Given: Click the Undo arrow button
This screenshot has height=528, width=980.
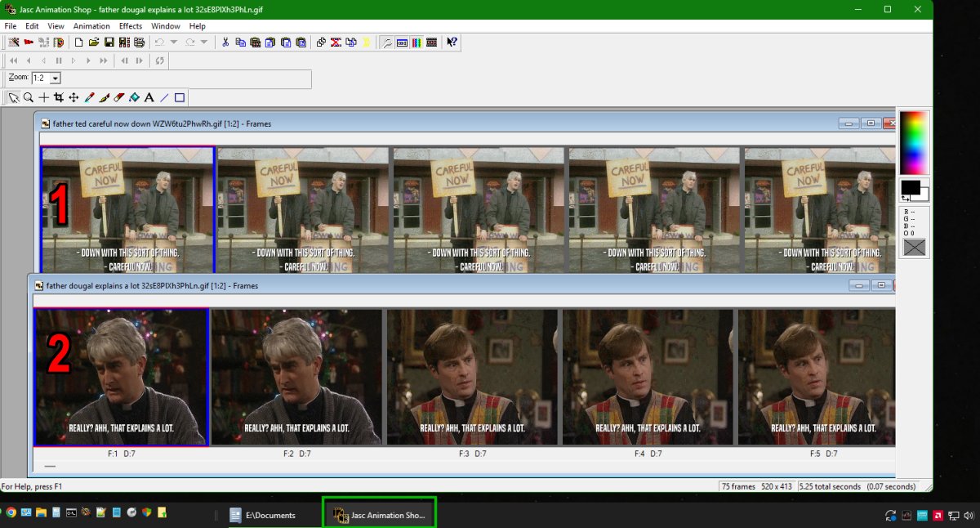Looking at the screenshot, I should tap(159, 42).
